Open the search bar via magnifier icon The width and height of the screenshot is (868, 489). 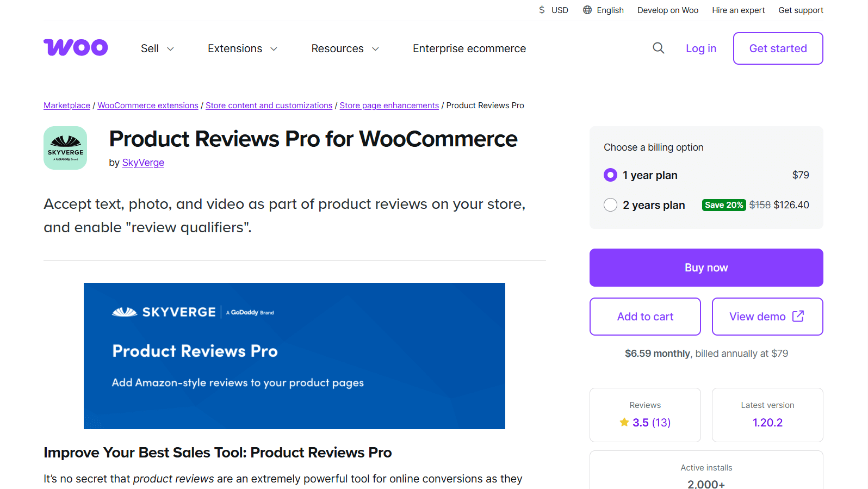(659, 48)
